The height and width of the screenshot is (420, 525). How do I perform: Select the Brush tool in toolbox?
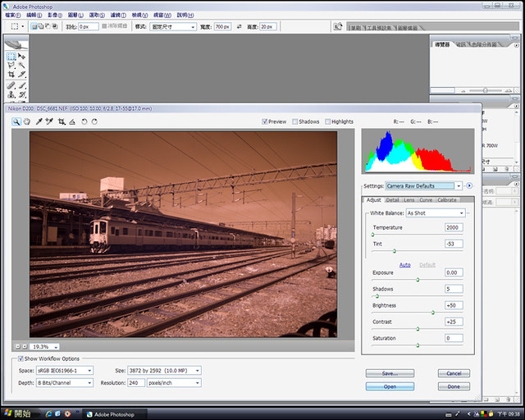tap(22, 85)
